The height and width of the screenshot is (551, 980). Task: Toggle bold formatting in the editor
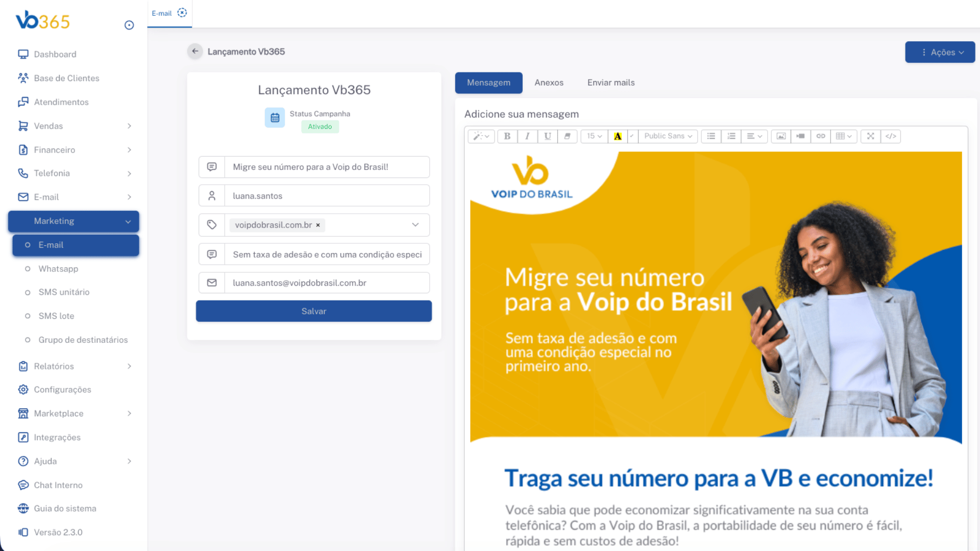coord(507,136)
